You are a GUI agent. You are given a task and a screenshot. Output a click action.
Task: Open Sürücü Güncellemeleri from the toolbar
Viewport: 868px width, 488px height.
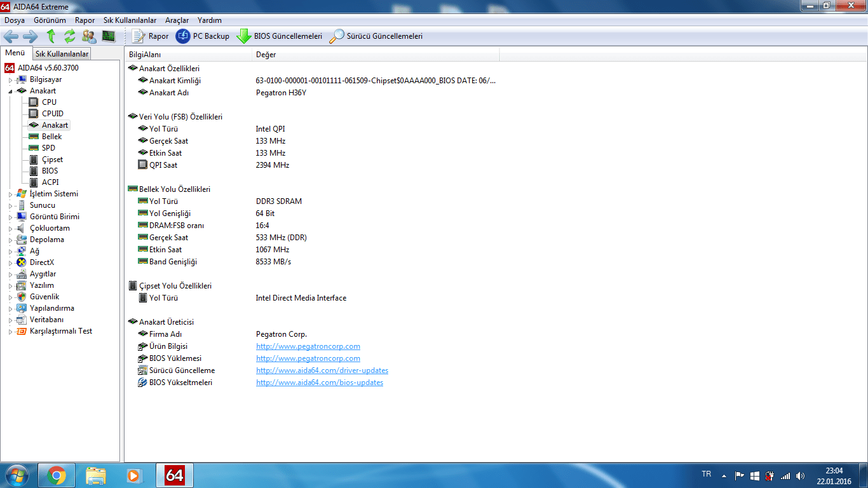[x=376, y=36]
